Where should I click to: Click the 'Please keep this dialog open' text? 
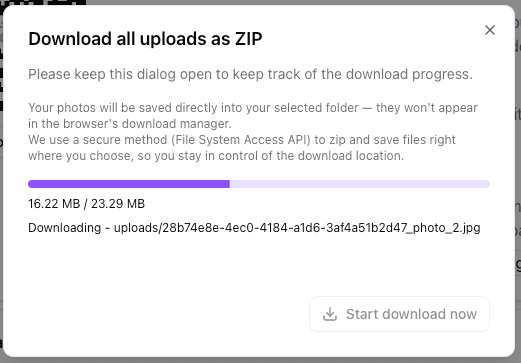coord(250,74)
